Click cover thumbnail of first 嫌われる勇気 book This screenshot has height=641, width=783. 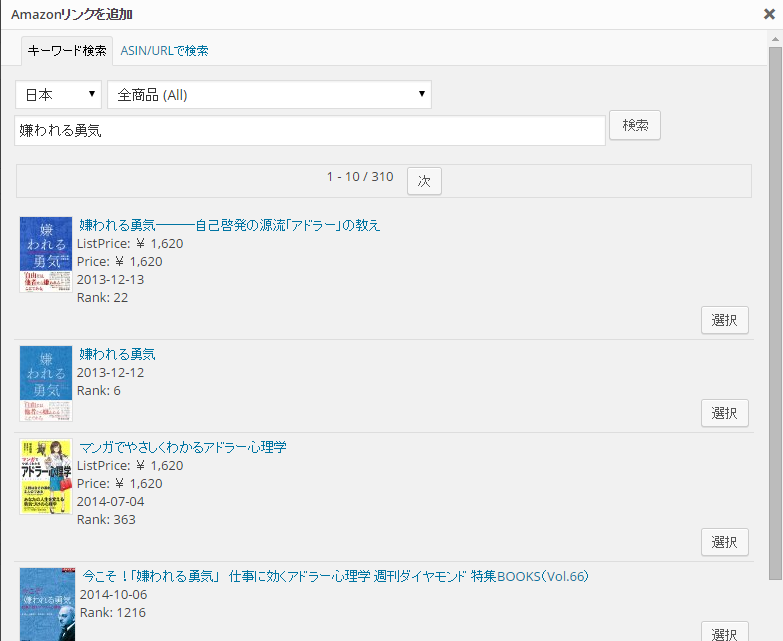point(46,255)
